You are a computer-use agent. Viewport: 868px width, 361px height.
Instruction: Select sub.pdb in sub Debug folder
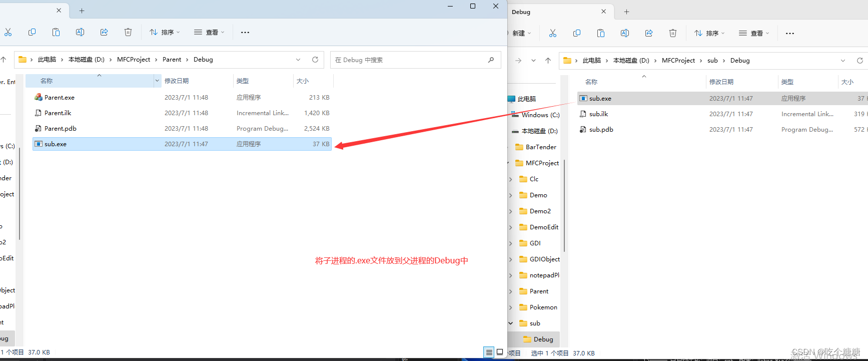722,130
